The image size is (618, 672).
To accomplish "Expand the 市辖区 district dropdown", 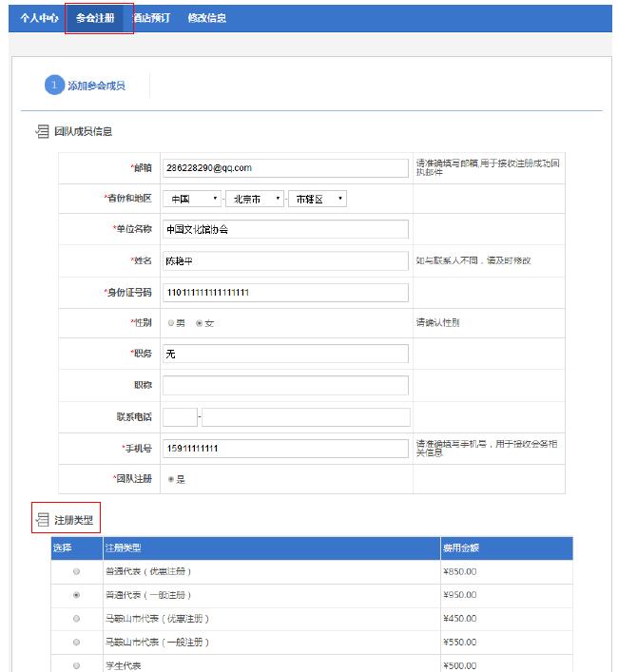I will click(x=318, y=199).
